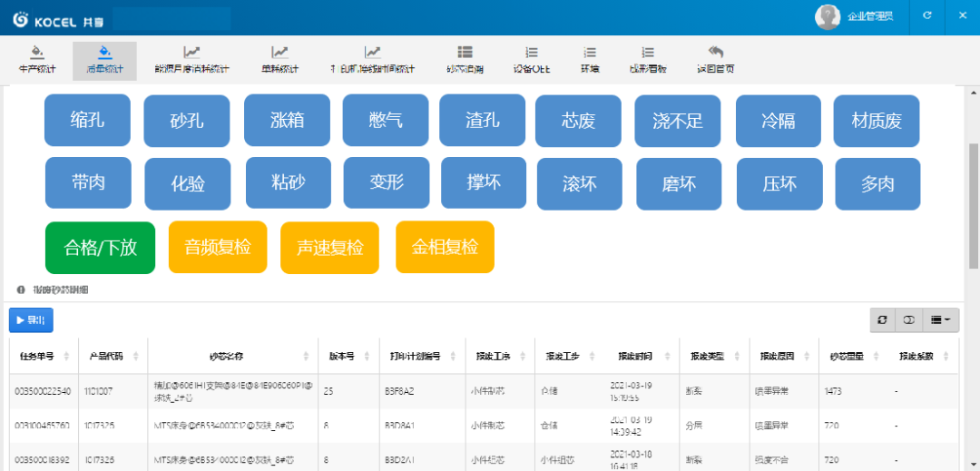This screenshot has width=980, height=471.
Task: Open the 砂芯追溯 tracing list tab
Action: [465, 61]
